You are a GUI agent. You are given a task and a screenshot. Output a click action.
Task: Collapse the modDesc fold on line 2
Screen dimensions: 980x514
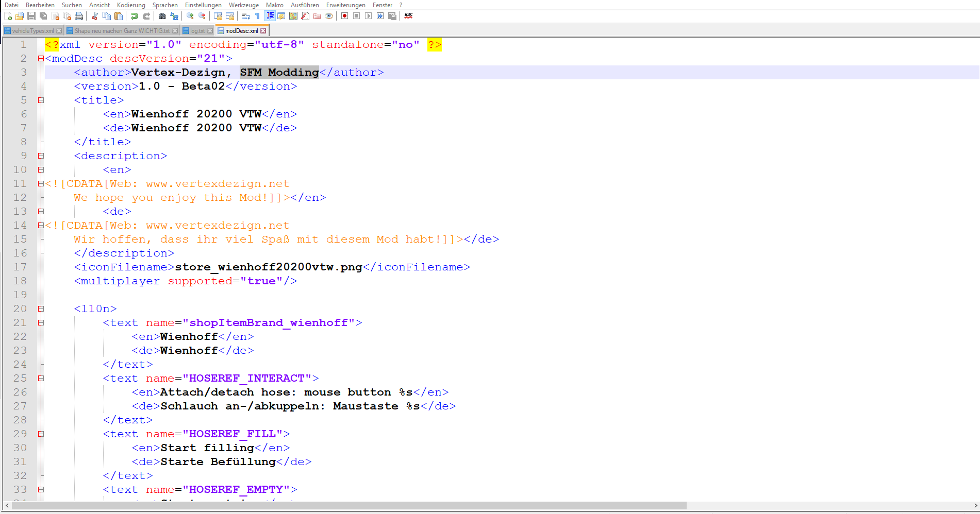(41, 59)
